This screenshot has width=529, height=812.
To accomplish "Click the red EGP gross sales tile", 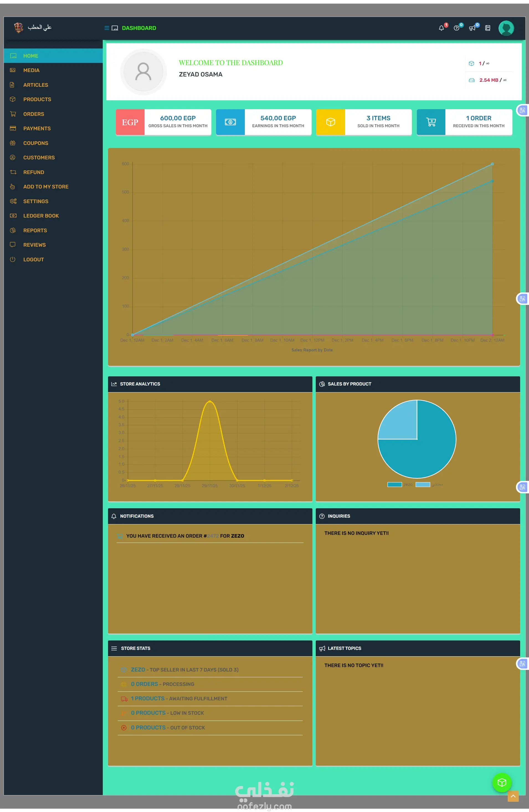I will [130, 122].
